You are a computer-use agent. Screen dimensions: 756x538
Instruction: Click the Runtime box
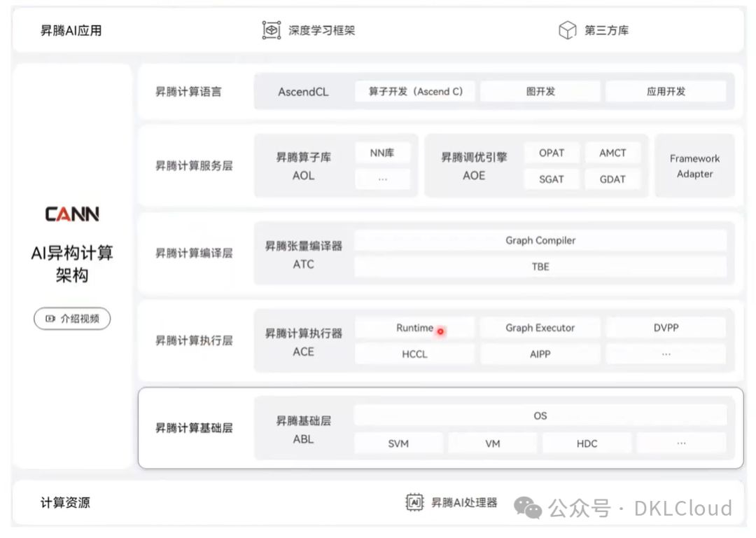pos(415,328)
